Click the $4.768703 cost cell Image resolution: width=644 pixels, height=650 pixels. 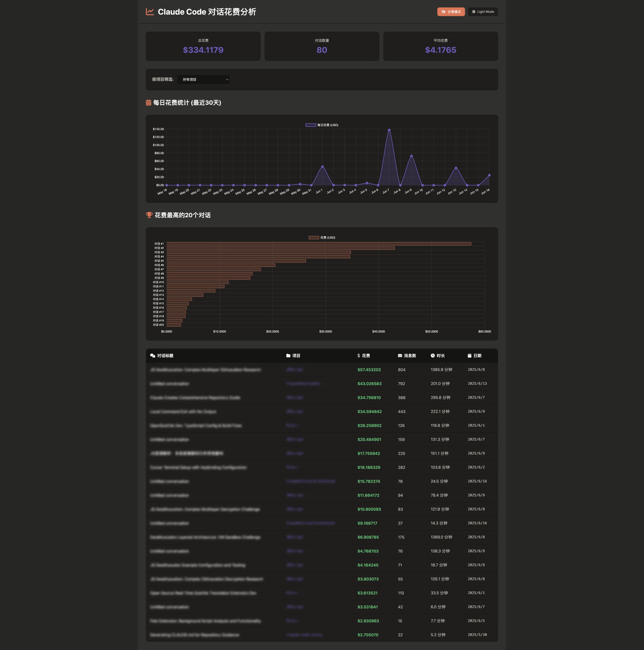tap(368, 551)
